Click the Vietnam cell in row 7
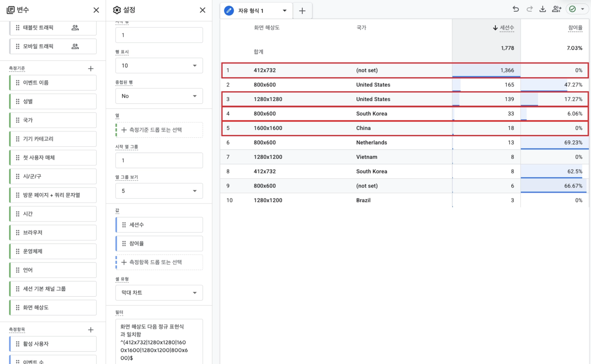This screenshot has width=591, height=364. point(367,157)
